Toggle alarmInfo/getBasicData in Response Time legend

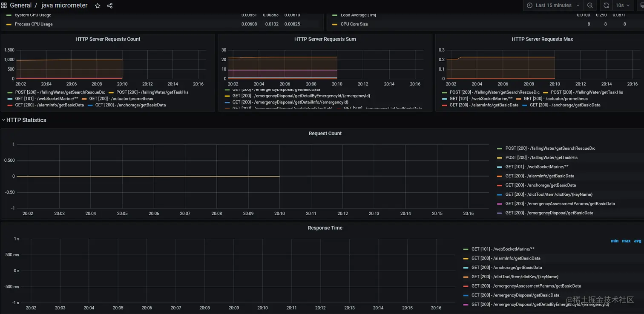coord(506,259)
